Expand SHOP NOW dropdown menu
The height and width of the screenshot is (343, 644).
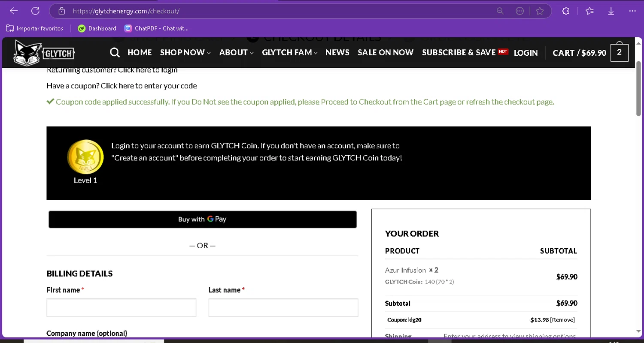(185, 52)
